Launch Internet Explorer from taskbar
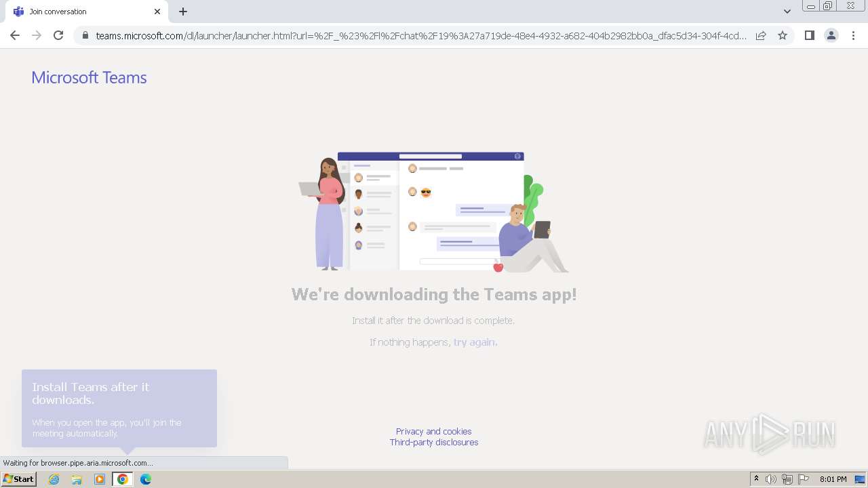 (x=54, y=479)
